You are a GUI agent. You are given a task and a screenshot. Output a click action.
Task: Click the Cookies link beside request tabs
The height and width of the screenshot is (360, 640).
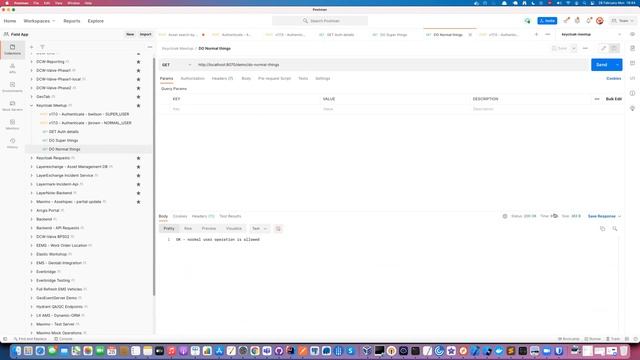click(613, 78)
